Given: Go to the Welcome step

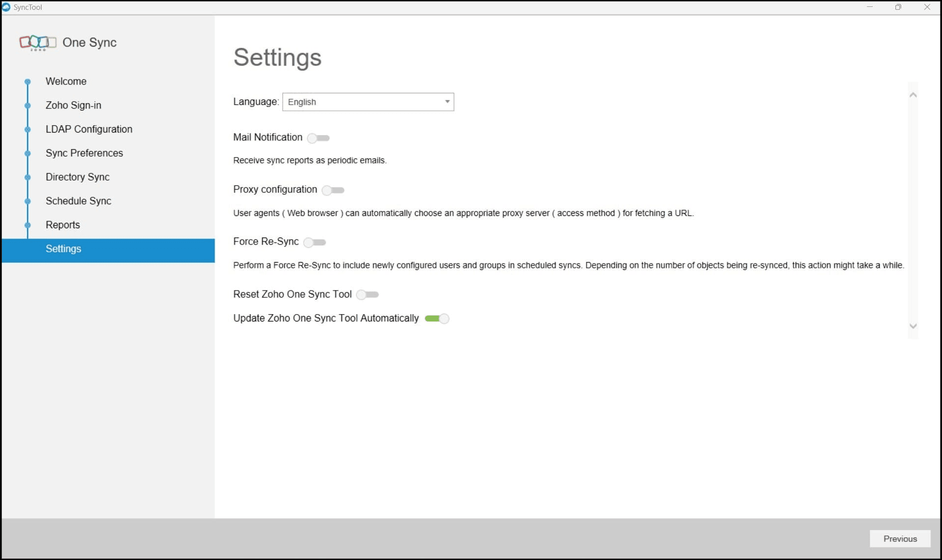Looking at the screenshot, I should [x=66, y=81].
